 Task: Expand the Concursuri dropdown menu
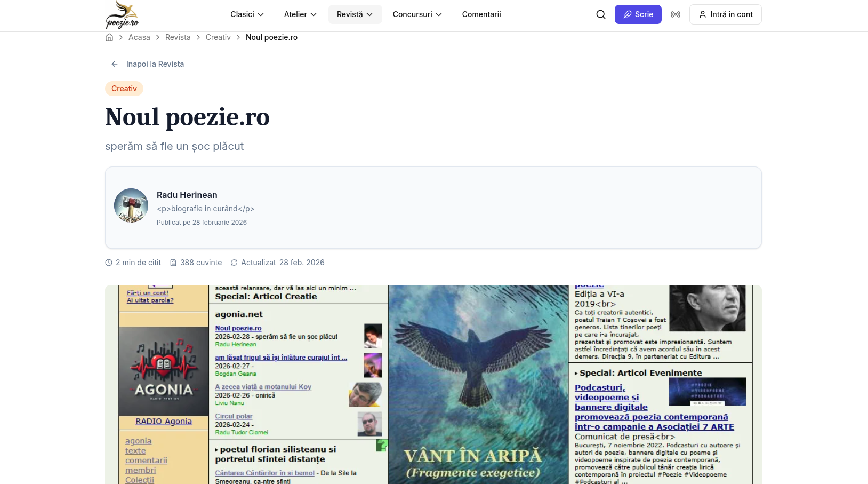point(417,14)
